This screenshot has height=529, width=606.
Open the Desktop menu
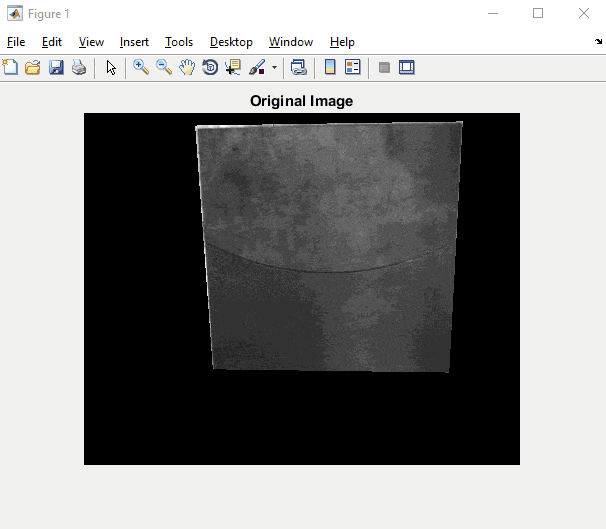tap(231, 42)
